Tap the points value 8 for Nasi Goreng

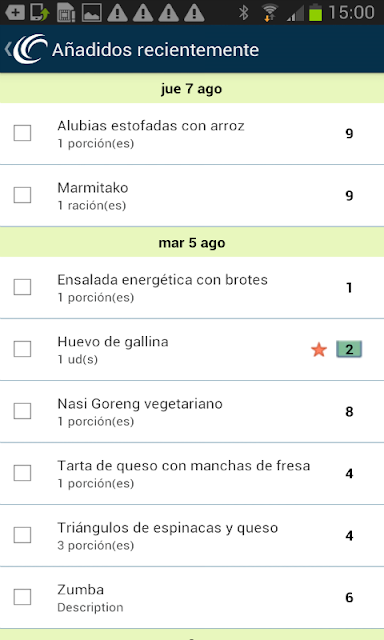[349, 411]
